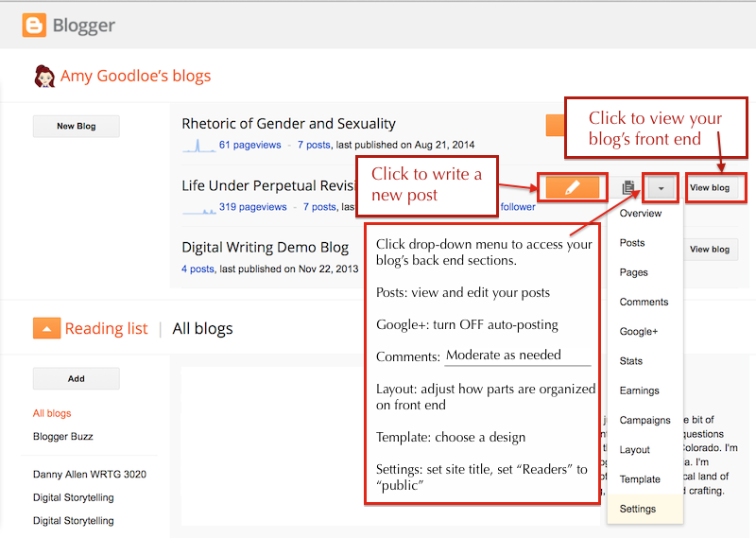This screenshot has width=756, height=538.
Task: Choose Template from the drop-down
Action: click(640, 479)
